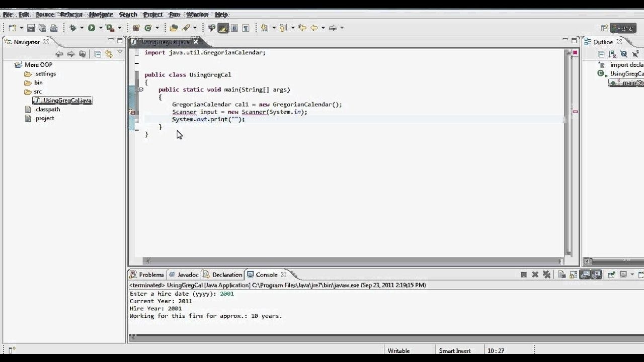Screen dimensions: 644x362
Task: Open Next Annotation dropdown arrow
Action: pos(274,28)
